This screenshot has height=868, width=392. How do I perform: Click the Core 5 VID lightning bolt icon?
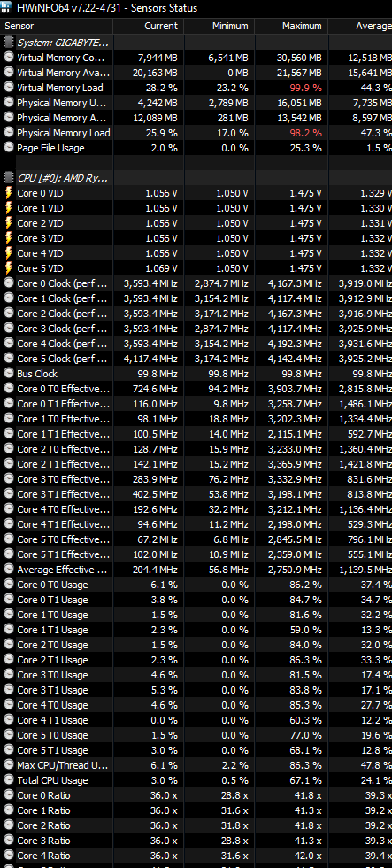click(9, 267)
